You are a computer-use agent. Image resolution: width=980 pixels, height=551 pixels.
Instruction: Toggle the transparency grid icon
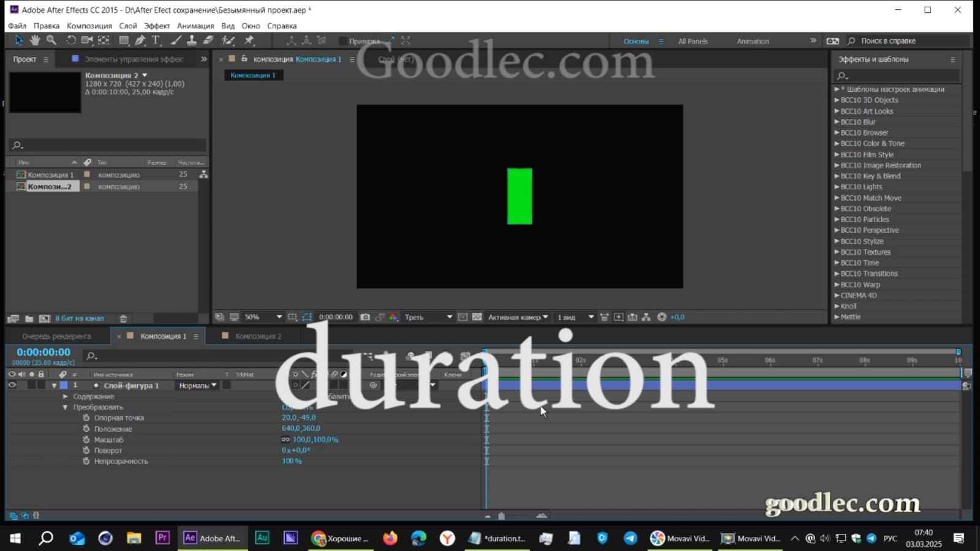pyautogui.click(x=477, y=317)
